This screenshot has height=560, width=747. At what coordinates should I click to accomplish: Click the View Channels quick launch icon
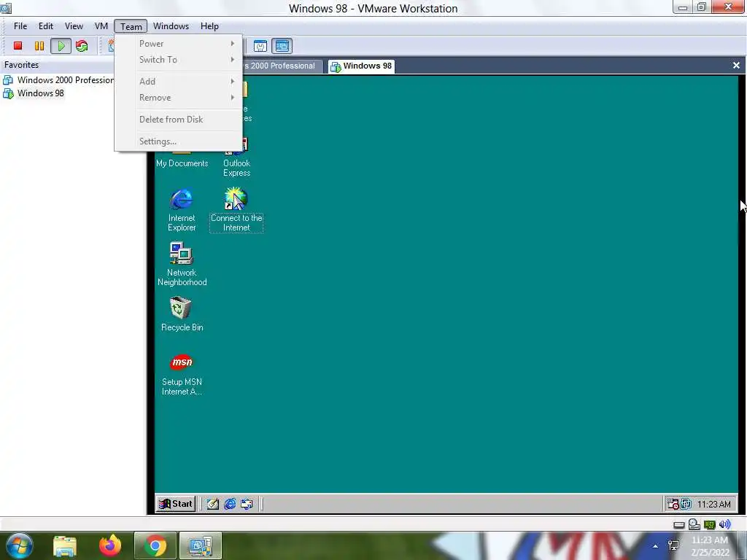(247, 504)
